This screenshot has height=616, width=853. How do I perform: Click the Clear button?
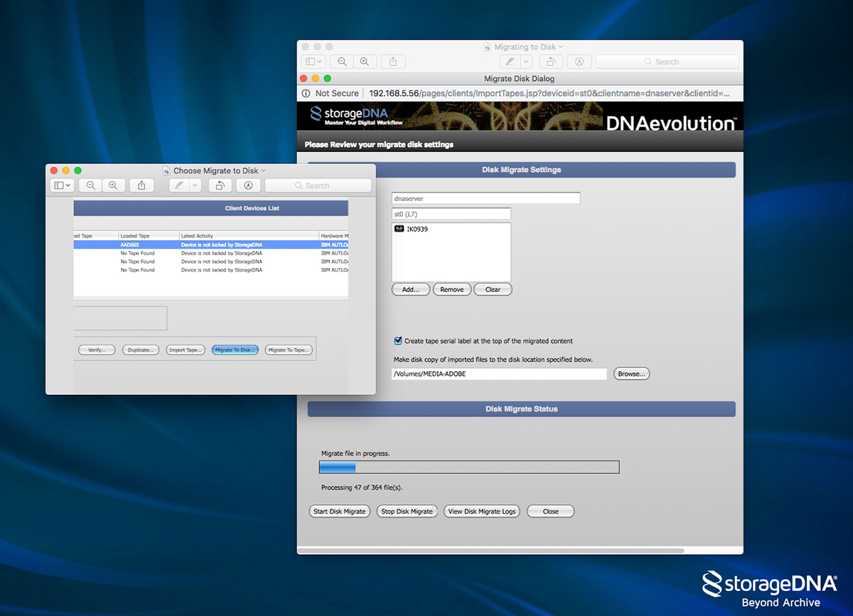tap(493, 289)
